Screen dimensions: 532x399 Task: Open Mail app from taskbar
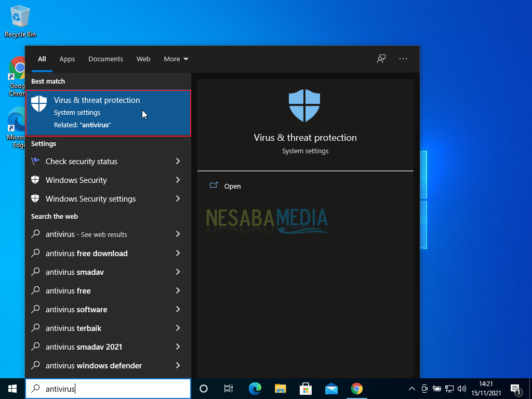pyautogui.click(x=331, y=389)
